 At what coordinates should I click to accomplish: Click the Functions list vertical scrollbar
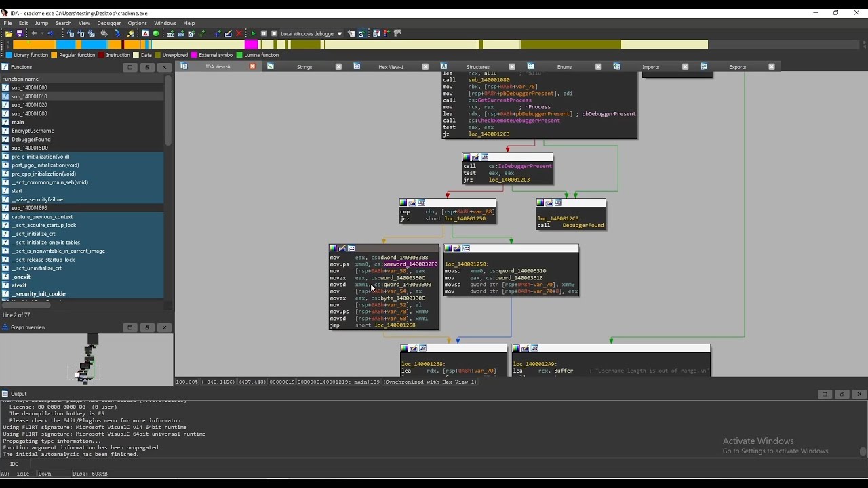168,112
